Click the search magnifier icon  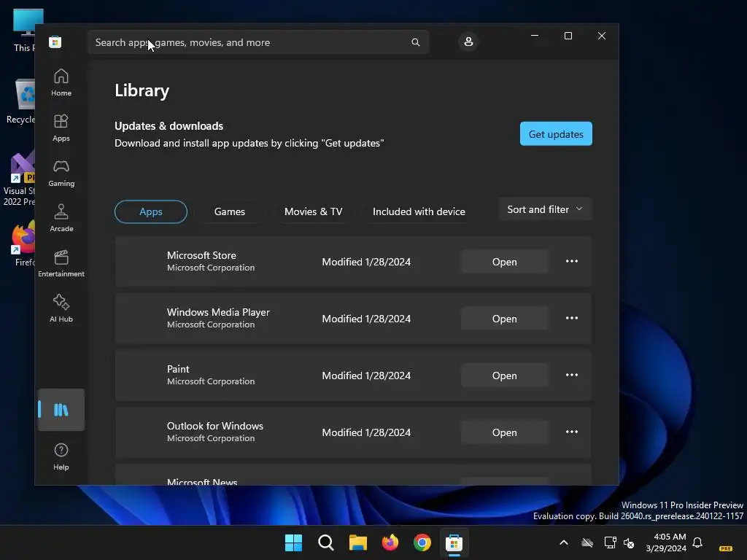[415, 42]
